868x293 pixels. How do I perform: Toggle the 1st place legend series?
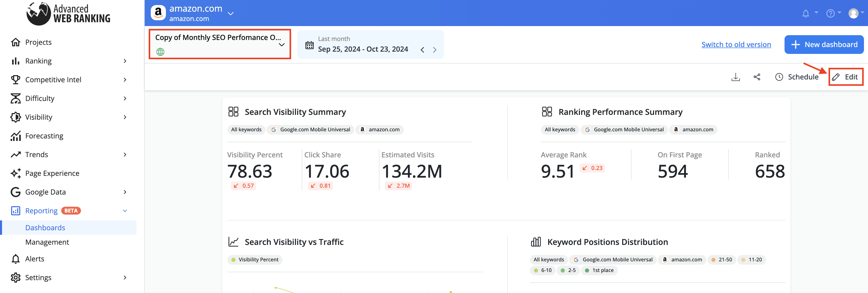599,270
